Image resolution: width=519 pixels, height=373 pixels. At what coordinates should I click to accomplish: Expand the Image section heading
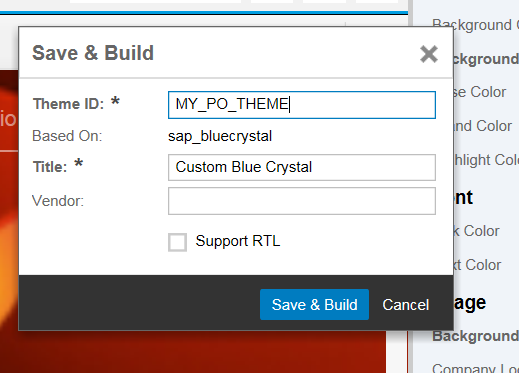click(470, 303)
